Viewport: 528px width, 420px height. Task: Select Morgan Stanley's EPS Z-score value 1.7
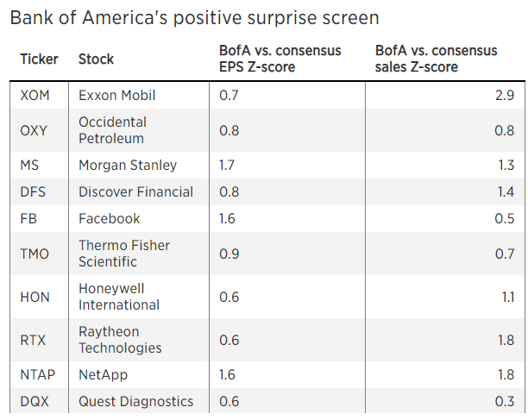point(227,166)
